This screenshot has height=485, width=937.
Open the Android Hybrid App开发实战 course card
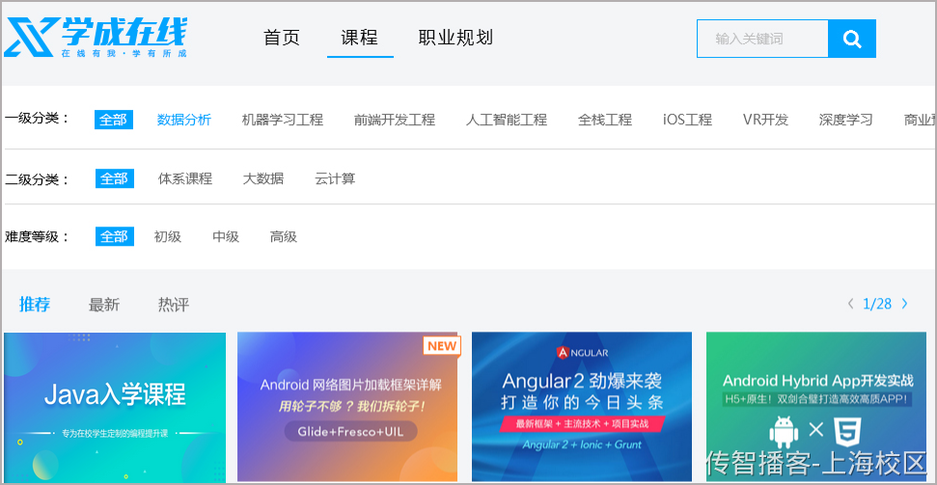click(816, 407)
